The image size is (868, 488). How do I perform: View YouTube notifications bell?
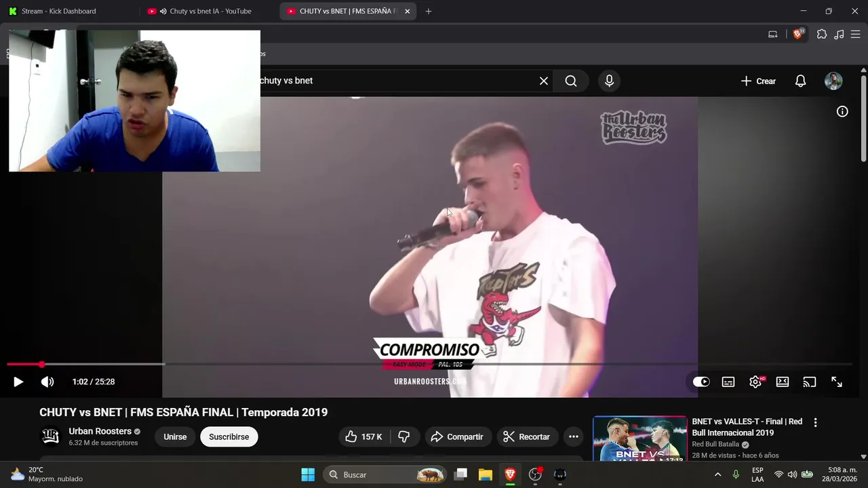(x=801, y=81)
